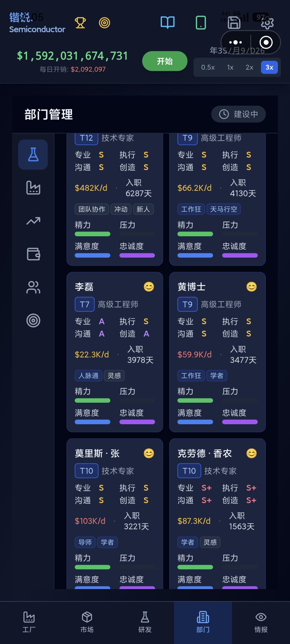The width and height of the screenshot is (290, 644).
Task: Open the trend chart sidebar icon
Action: (33, 221)
